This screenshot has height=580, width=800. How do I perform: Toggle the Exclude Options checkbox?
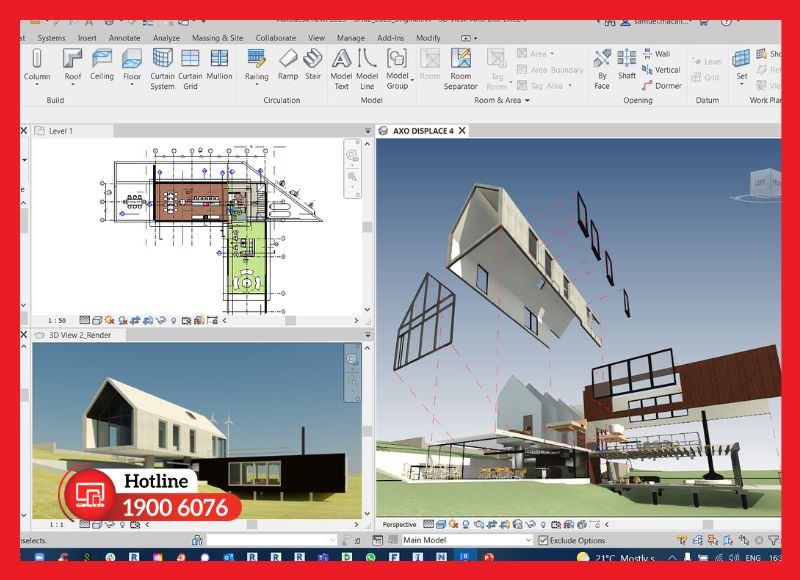(x=543, y=540)
